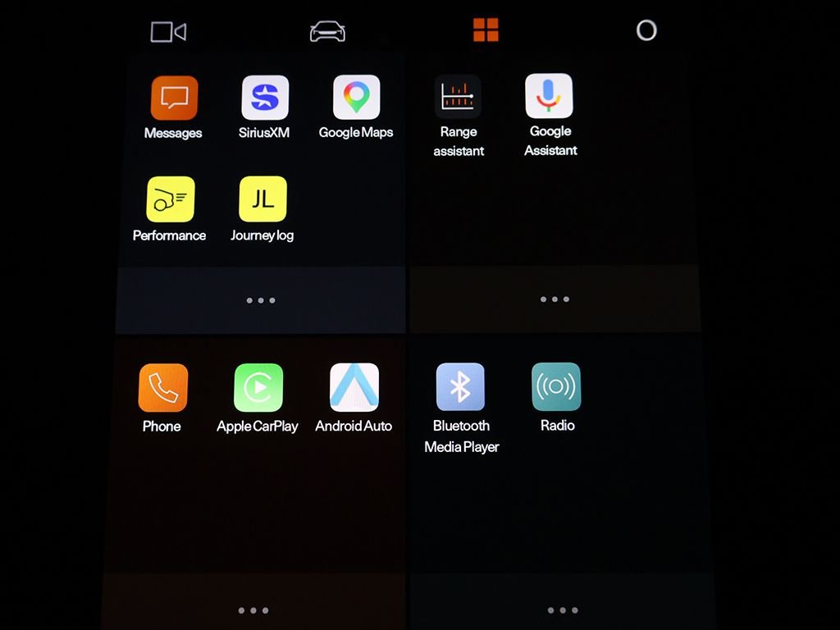Switch to the camera view tab
The height and width of the screenshot is (630, 840).
coord(168,32)
